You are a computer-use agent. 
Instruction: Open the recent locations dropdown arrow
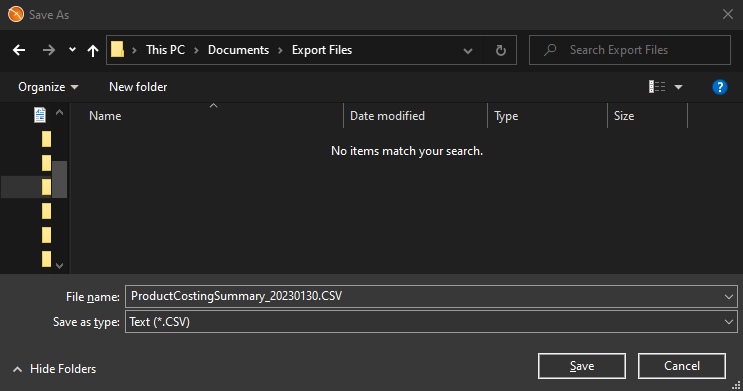72,49
